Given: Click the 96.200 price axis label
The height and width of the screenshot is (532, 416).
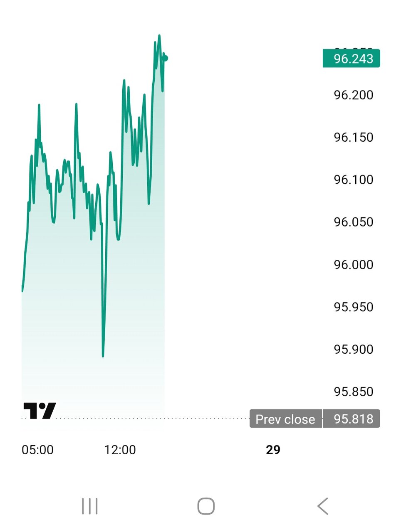Looking at the screenshot, I should pos(354,95).
